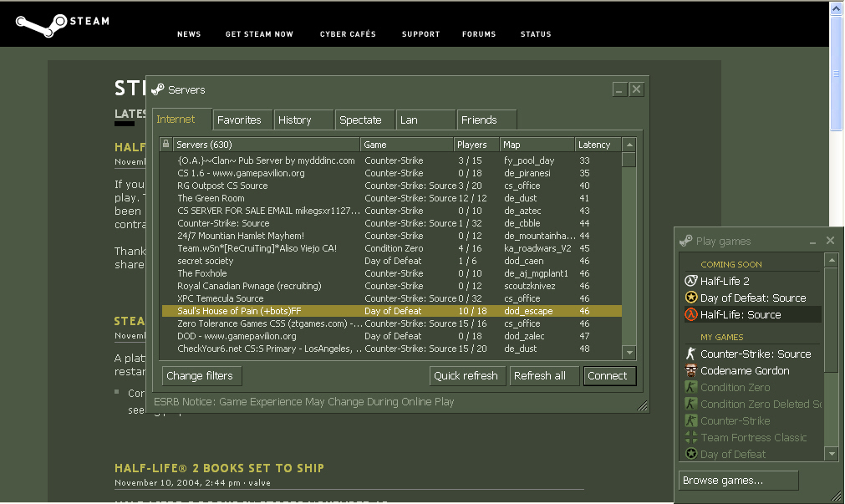The image size is (845, 504).
Task: Click the Browse games button
Action: pyautogui.click(x=738, y=481)
